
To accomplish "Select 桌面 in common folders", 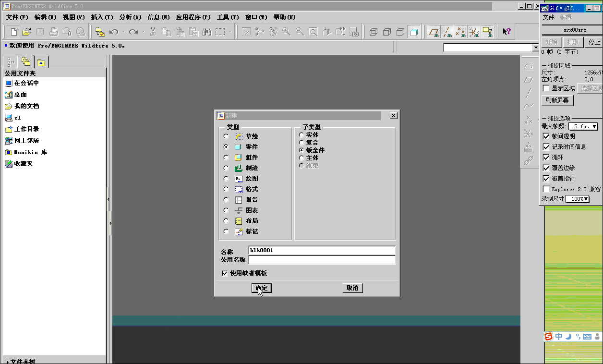I will pyautogui.click(x=16, y=95).
